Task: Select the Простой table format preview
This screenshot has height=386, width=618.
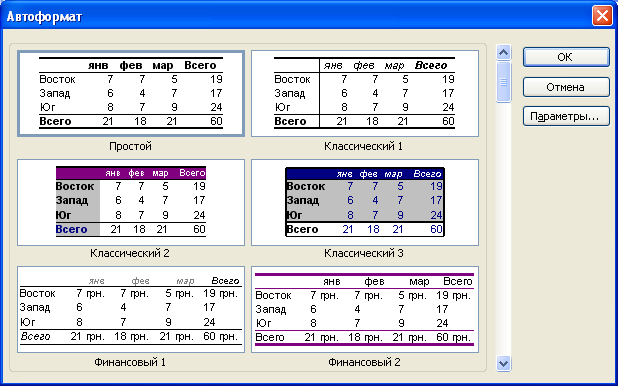Action: pos(131,93)
